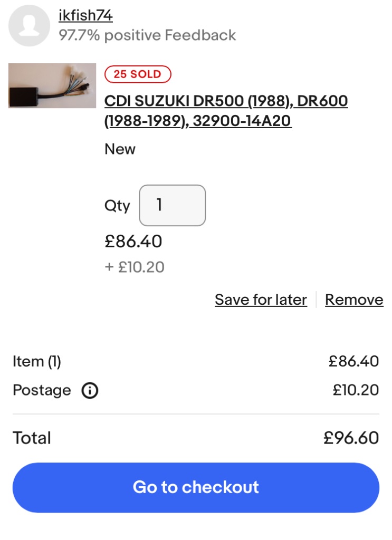Click the £96.60 total amount
Image resolution: width=392 pixels, height=540 pixels.
click(x=351, y=438)
